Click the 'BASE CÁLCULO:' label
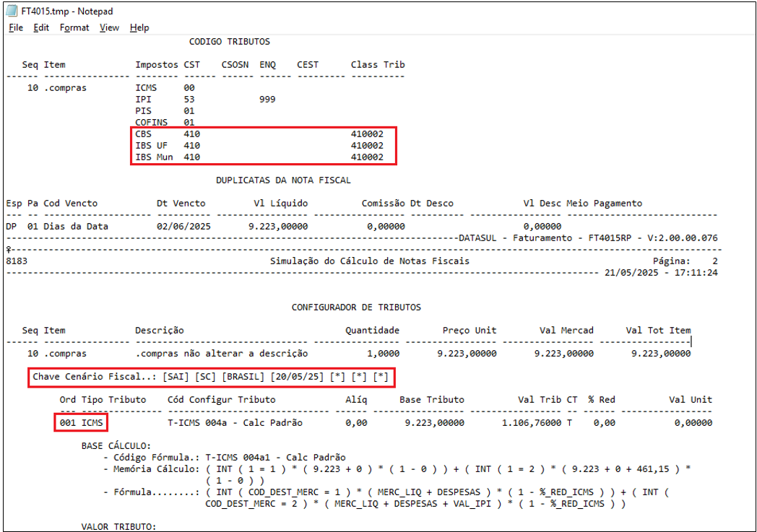The width and height of the screenshot is (757, 532). click(116, 446)
